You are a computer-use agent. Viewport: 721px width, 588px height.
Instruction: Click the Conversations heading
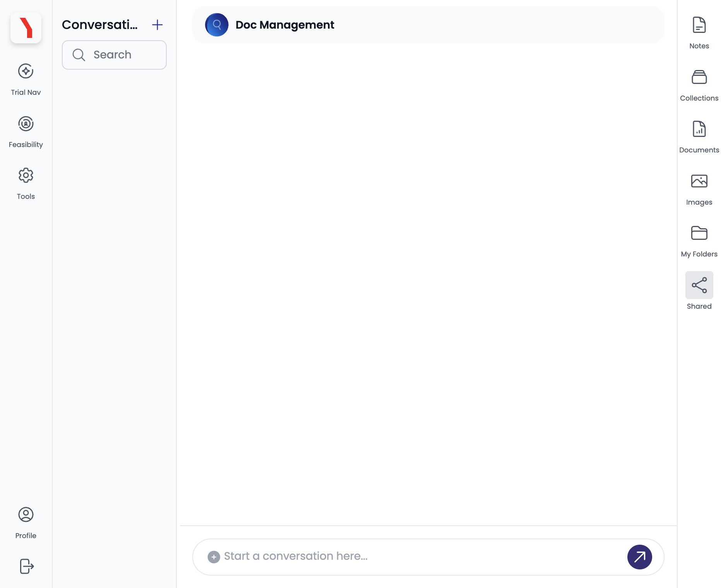[x=100, y=25]
